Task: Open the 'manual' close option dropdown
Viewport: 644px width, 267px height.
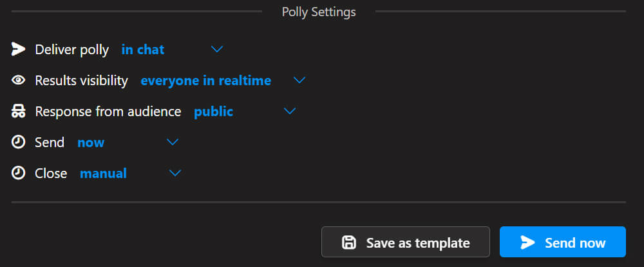Action: 103,173
